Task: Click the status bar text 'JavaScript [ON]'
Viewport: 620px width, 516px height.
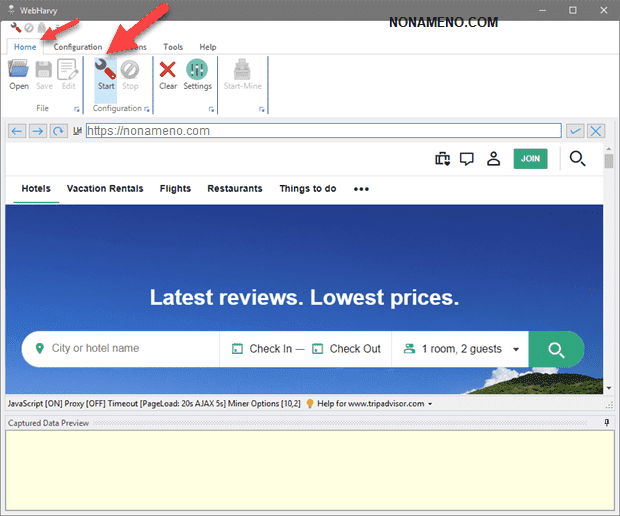Action: point(35,404)
